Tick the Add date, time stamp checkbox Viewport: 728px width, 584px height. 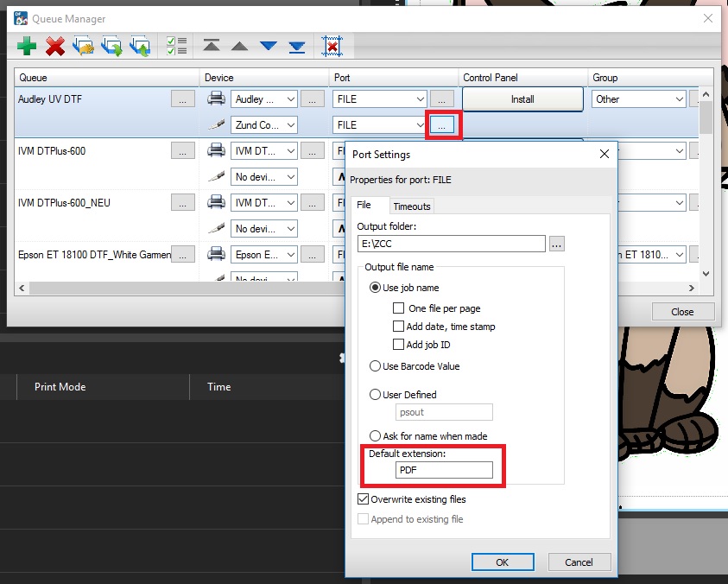[x=398, y=327]
